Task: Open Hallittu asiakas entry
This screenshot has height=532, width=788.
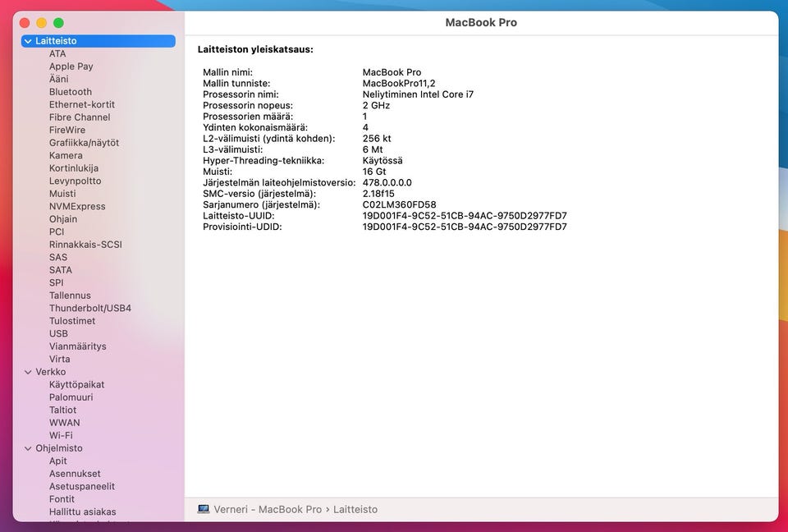Action: click(82, 512)
